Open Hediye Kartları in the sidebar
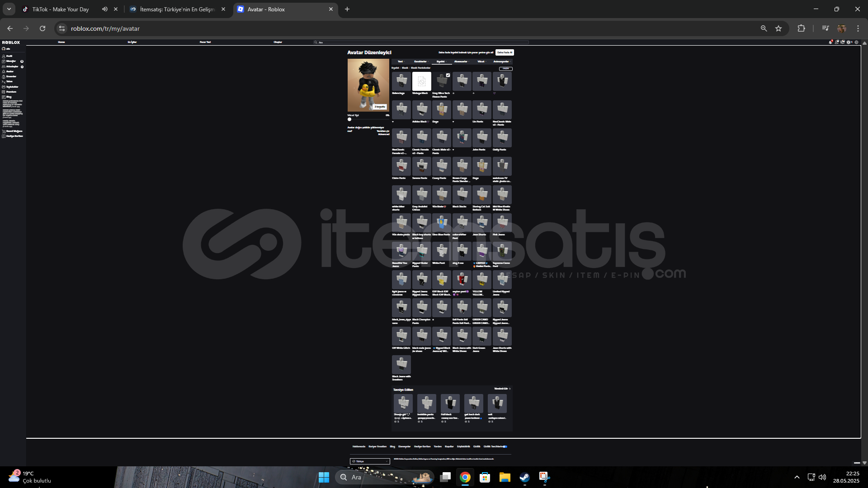 click(x=14, y=136)
